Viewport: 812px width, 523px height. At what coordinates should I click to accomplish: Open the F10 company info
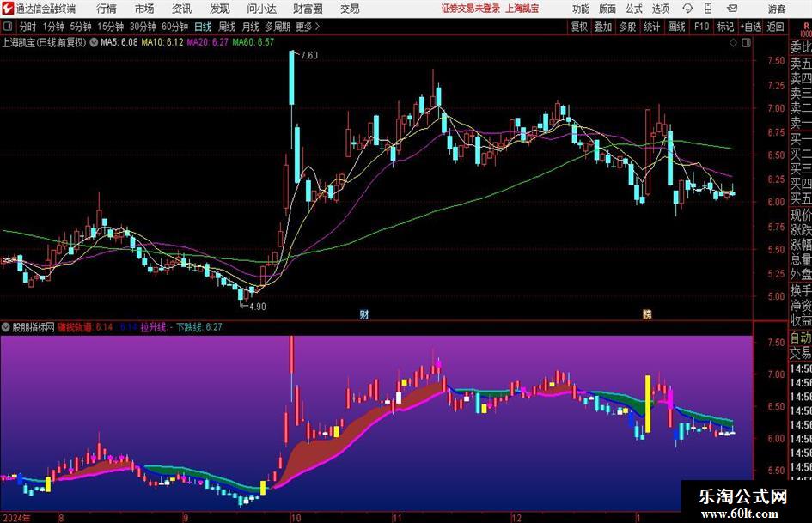pyautogui.click(x=701, y=27)
